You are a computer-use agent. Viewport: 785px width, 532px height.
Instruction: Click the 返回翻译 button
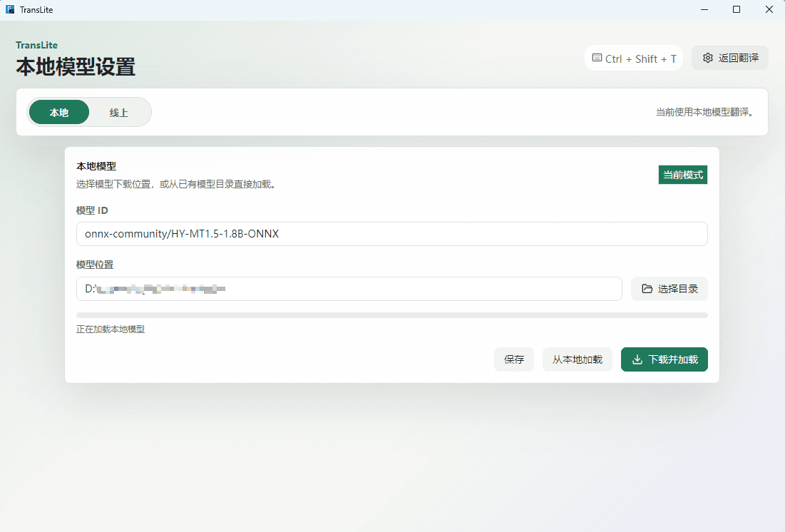click(x=730, y=58)
